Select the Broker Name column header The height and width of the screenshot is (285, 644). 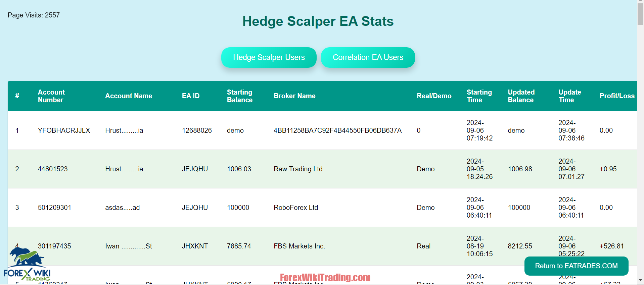click(294, 96)
